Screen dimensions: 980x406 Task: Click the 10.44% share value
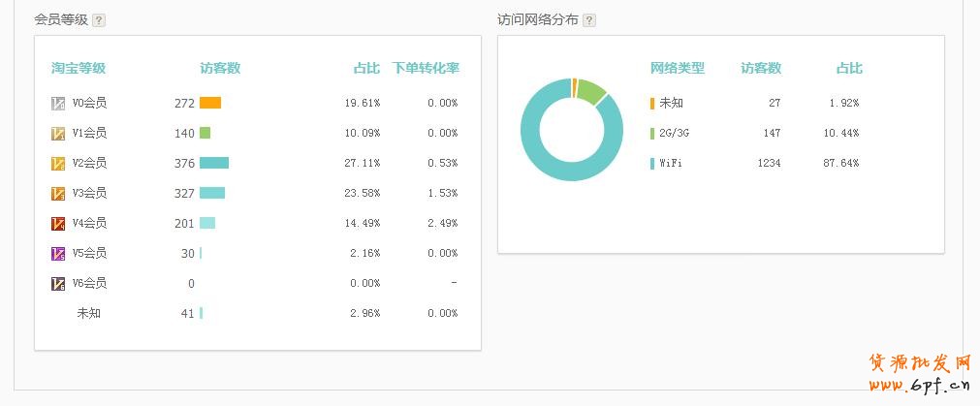(x=841, y=133)
